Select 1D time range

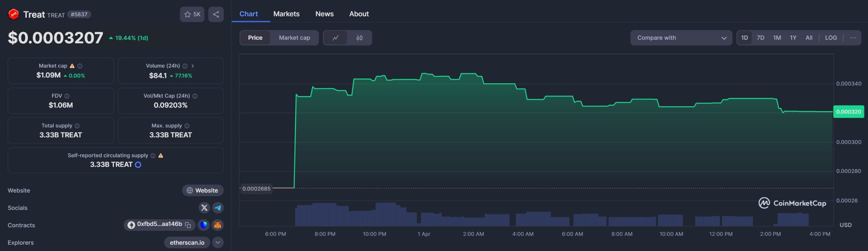(745, 38)
